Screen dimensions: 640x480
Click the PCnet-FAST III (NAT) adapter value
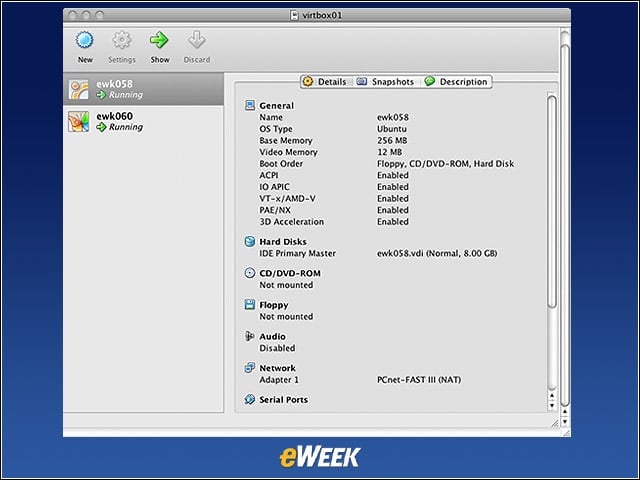tap(419, 380)
